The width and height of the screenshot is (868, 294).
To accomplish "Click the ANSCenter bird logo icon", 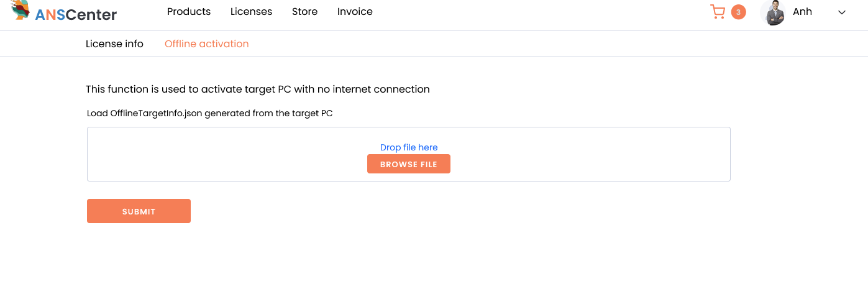I will tap(21, 10).
